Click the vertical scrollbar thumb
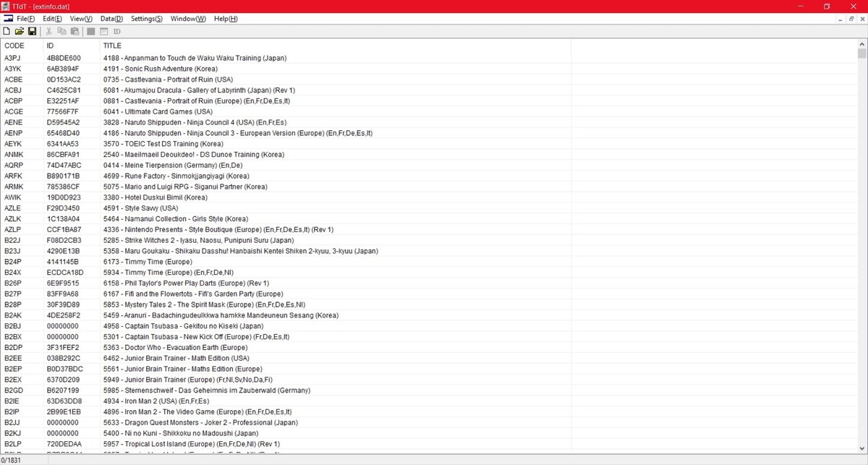 pos(861,54)
